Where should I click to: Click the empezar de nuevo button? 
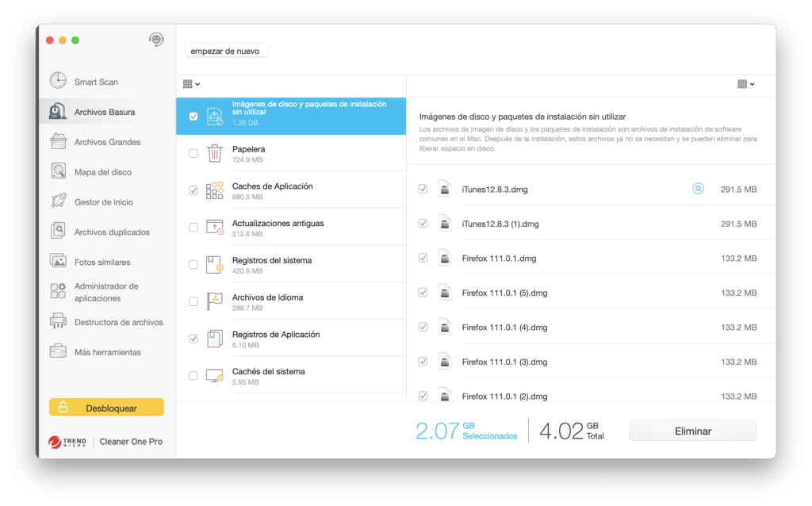click(x=226, y=51)
